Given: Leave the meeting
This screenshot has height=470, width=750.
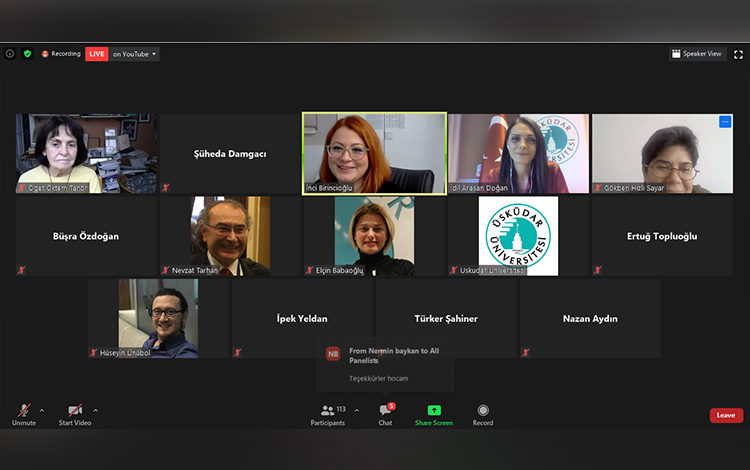Looking at the screenshot, I should pyautogui.click(x=726, y=415).
